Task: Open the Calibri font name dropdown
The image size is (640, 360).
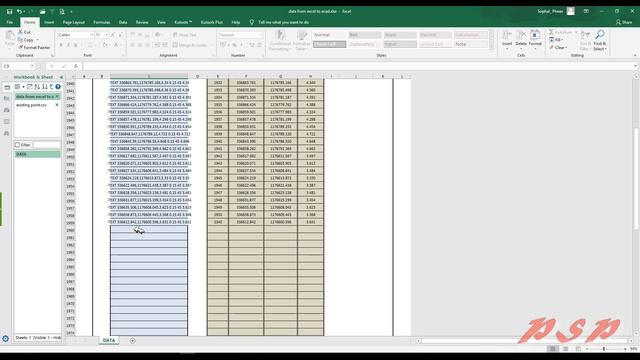Action: [x=91, y=35]
